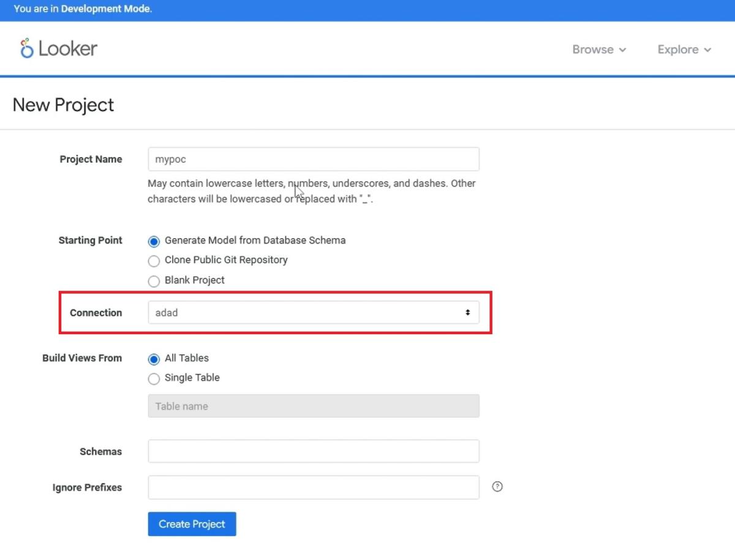Select Clone Public Git Repository
The height and width of the screenshot is (560, 735).
pos(154,261)
